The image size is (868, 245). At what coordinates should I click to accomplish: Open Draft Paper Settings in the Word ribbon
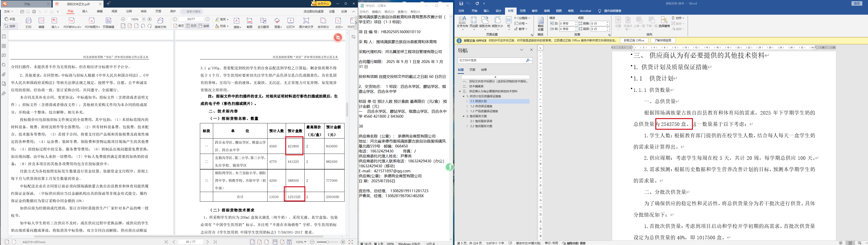point(540,24)
